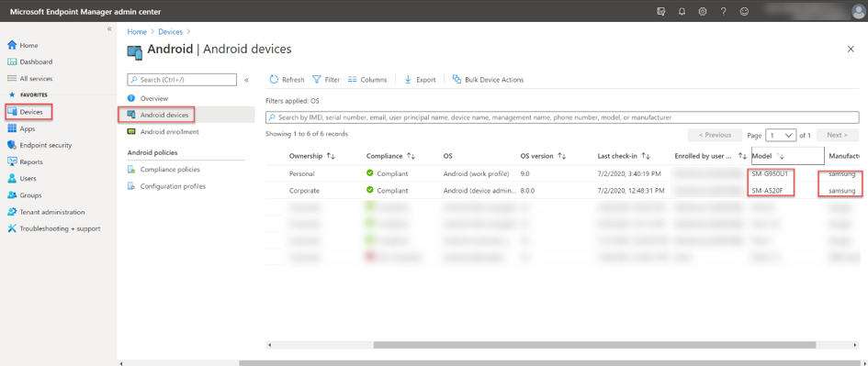Click the SM-A520F model cell
The image size is (868, 366).
click(768, 190)
